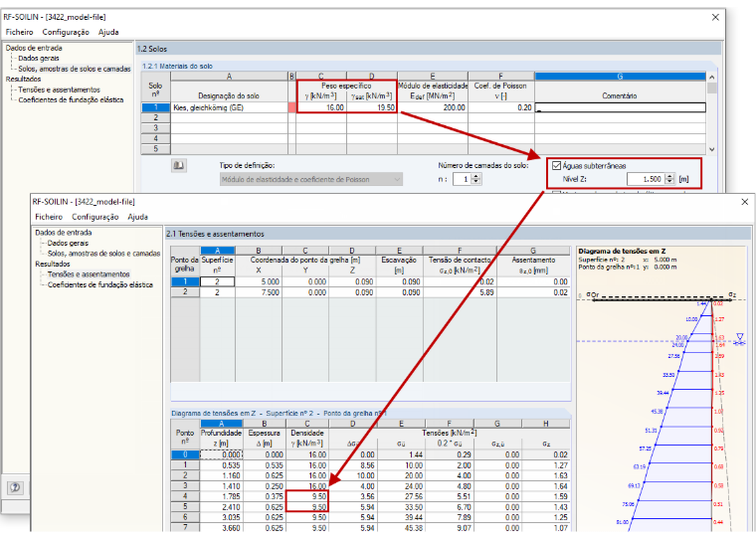This screenshot has height=539, width=756.
Task: Open Ajuda menu in back window
Action: pyautogui.click(x=108, y=32)
